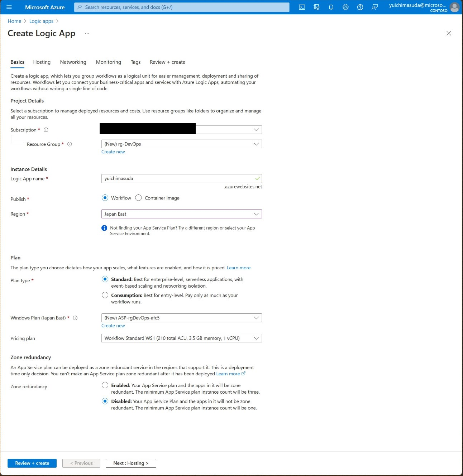Choose the Consumption plan type
This screenshot has width=463, height=476.
[105, 295]
